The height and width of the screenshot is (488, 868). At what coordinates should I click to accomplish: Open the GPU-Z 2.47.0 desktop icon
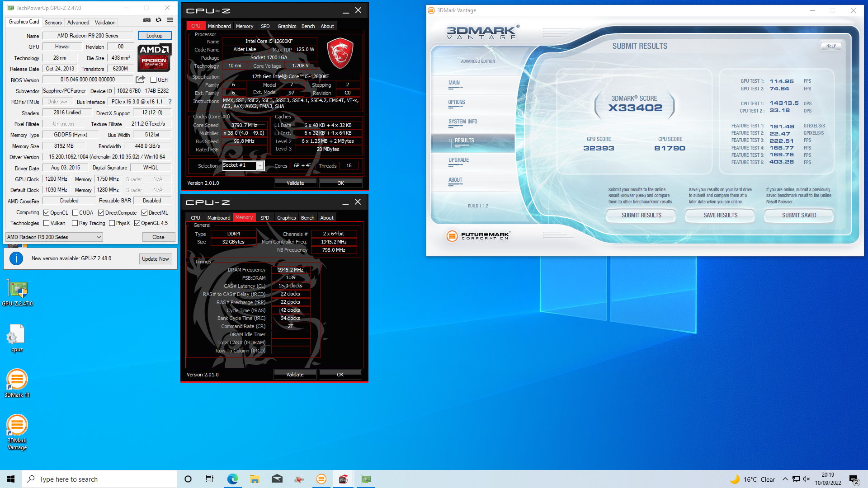click(x=17, y=293)
